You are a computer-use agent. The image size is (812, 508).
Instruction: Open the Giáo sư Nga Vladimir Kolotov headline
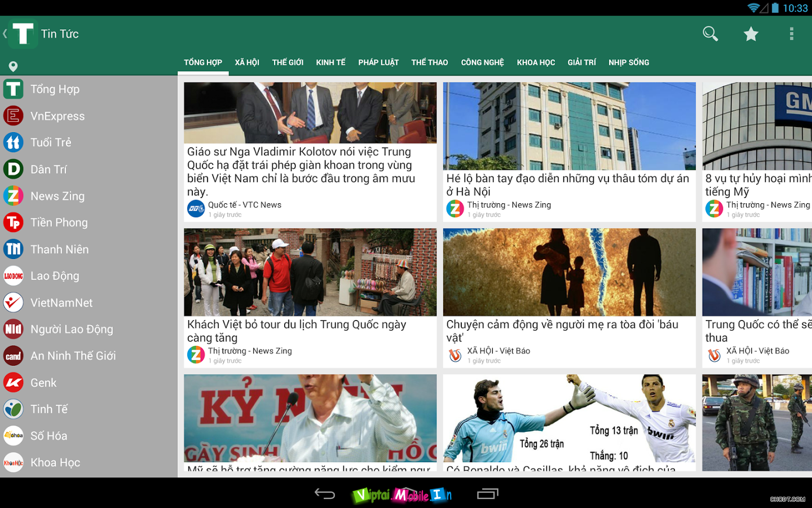click(301, 172)
